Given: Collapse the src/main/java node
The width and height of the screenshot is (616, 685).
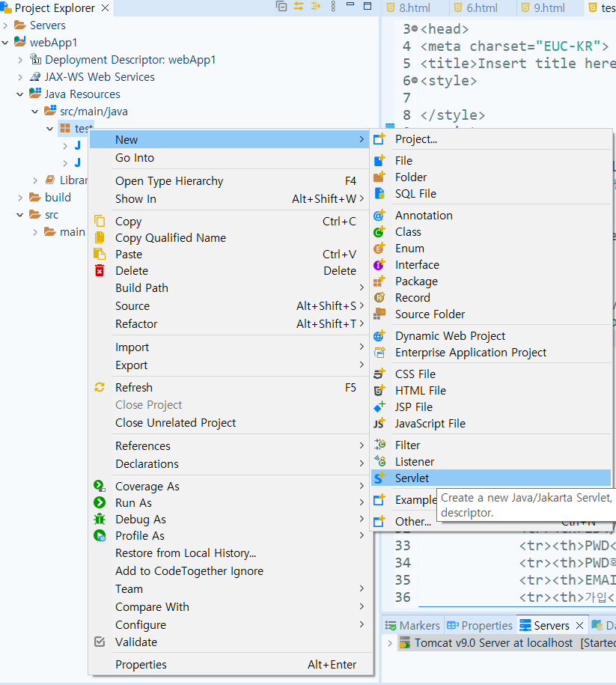Looking at the screenshot, I should click(x=35, y=112).
